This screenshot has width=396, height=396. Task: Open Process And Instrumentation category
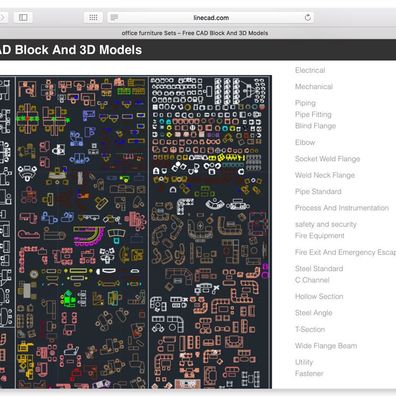click(x=342, y=208)
